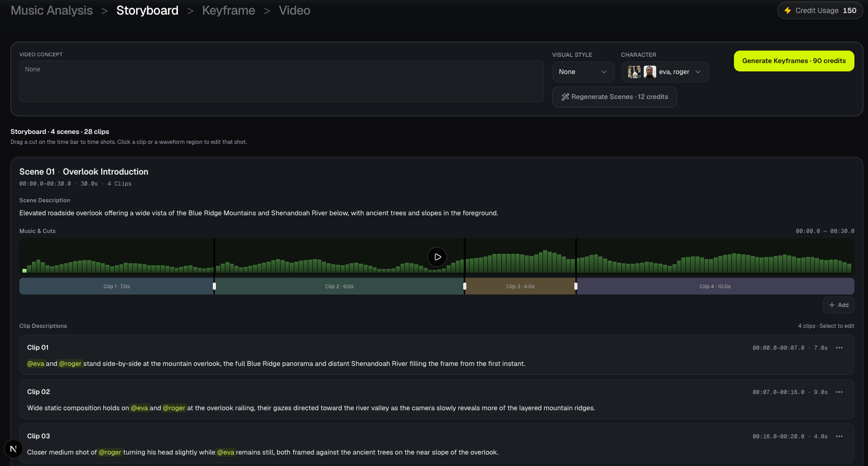Play the Scene 01 music waveform
Image resolution: width=868 pixels, height=466 pixels.
[x=437, y=257]
